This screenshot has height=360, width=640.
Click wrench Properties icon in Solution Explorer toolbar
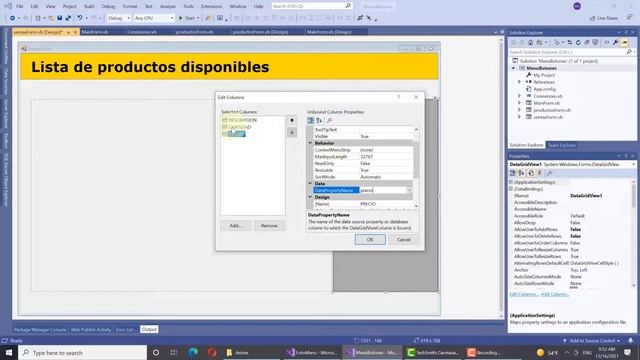point(615,42)
